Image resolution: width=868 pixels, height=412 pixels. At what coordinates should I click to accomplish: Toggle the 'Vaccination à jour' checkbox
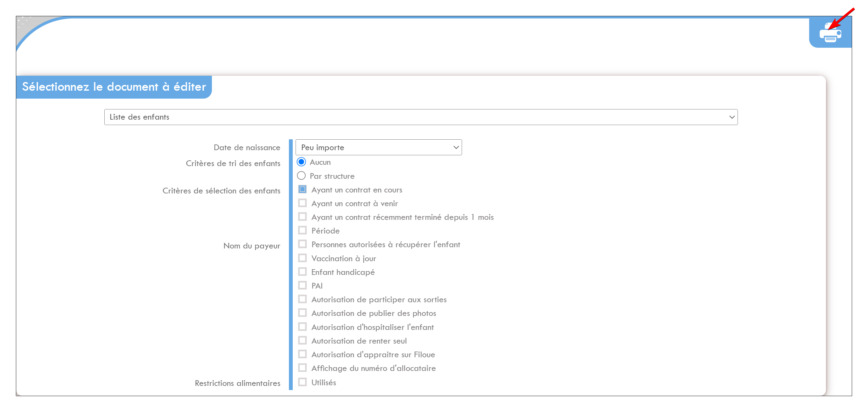(x=302, y=258)
